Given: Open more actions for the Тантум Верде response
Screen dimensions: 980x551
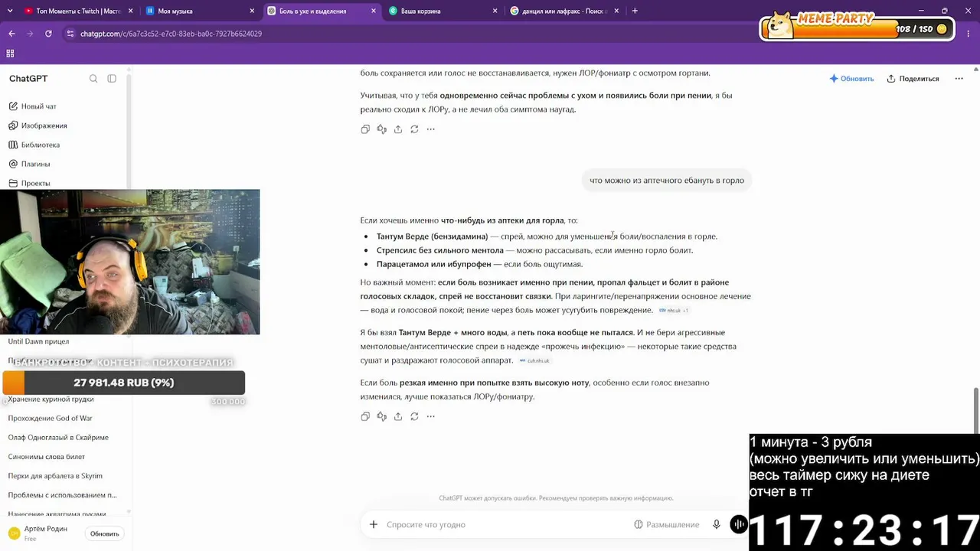Looking at the screenshot, I should 430,416.
